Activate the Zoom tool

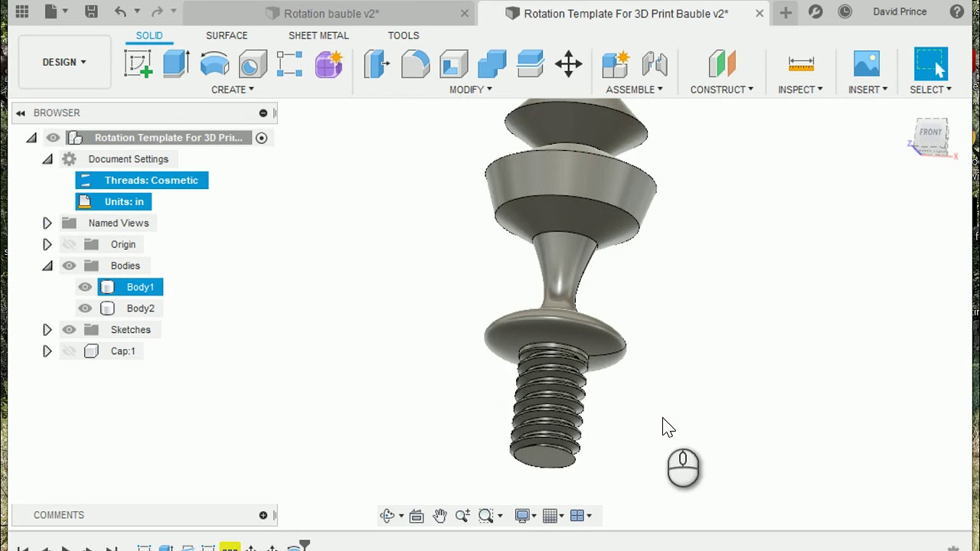[462, 516]
